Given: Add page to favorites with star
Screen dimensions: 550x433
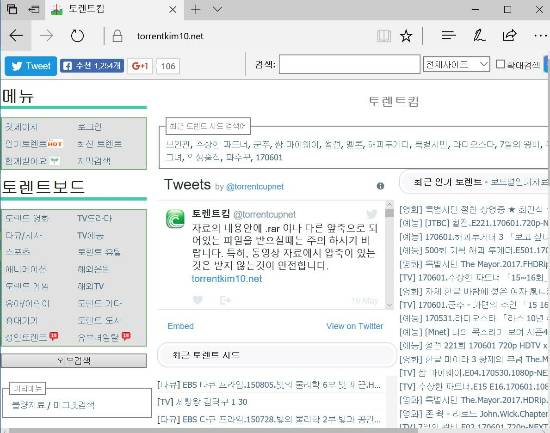Looking at the screenshot, I should (406, 36).
